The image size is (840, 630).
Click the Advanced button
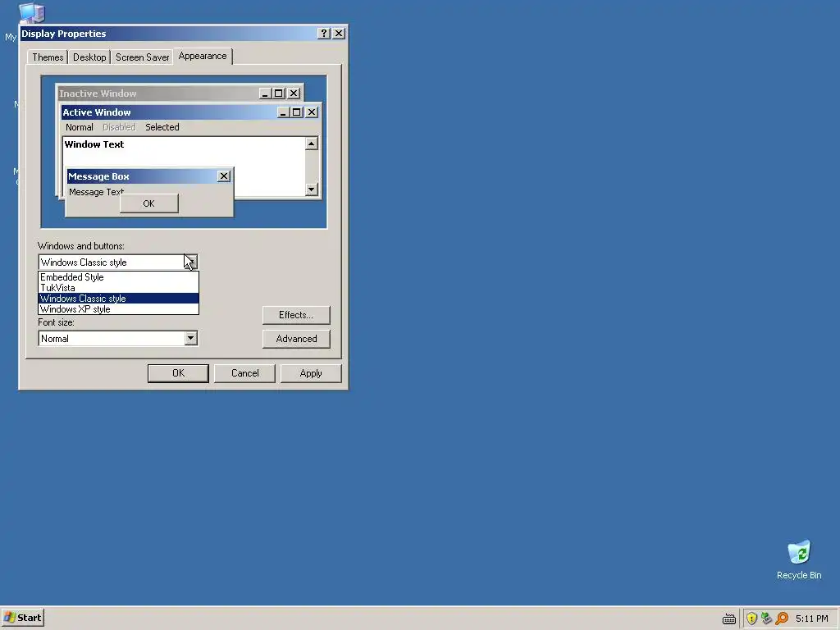[x=296, y=339]
